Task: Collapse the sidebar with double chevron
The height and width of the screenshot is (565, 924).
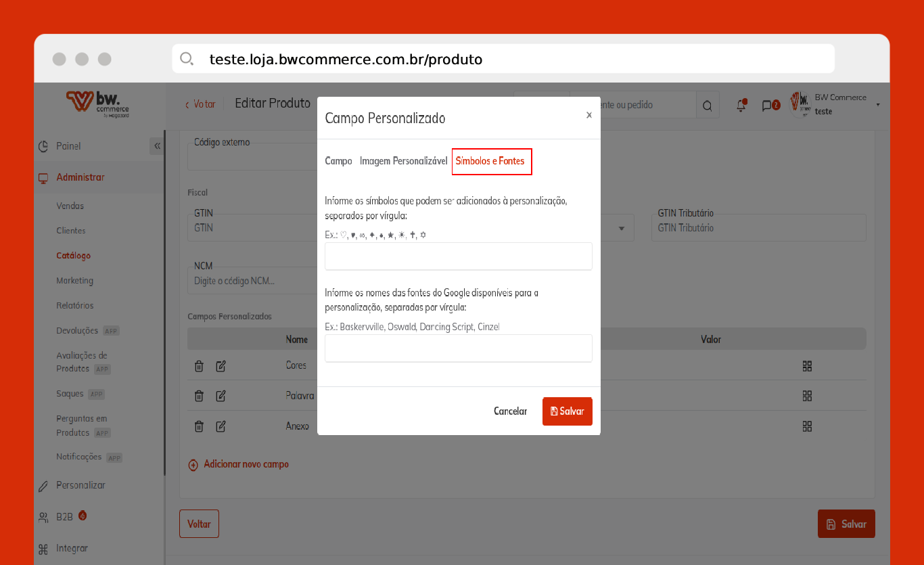Action: point(157,146)
